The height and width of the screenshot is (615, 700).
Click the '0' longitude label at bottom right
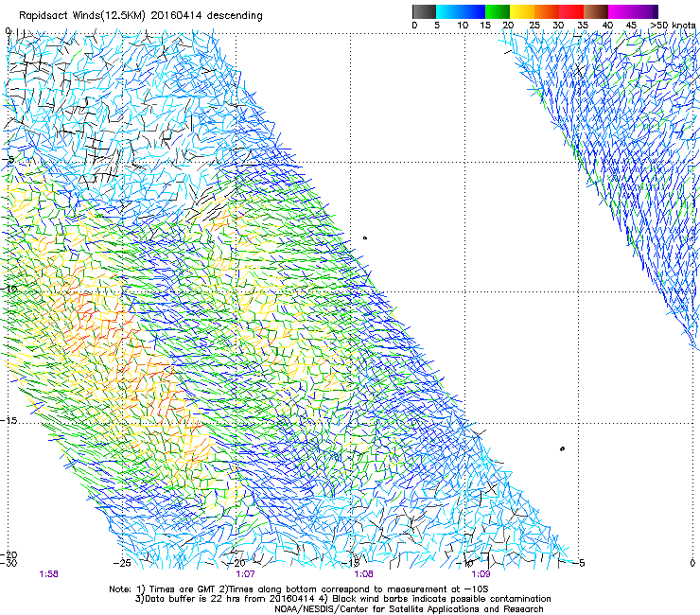(692, 563)
